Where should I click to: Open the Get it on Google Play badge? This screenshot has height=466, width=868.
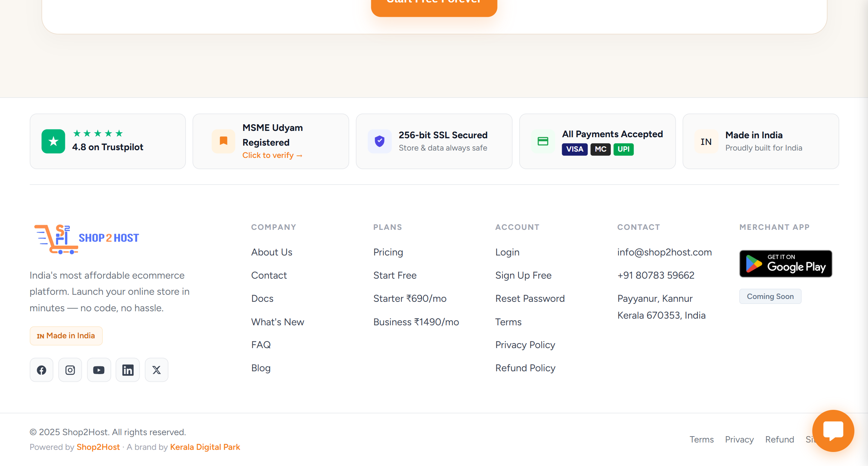point(786,264)
